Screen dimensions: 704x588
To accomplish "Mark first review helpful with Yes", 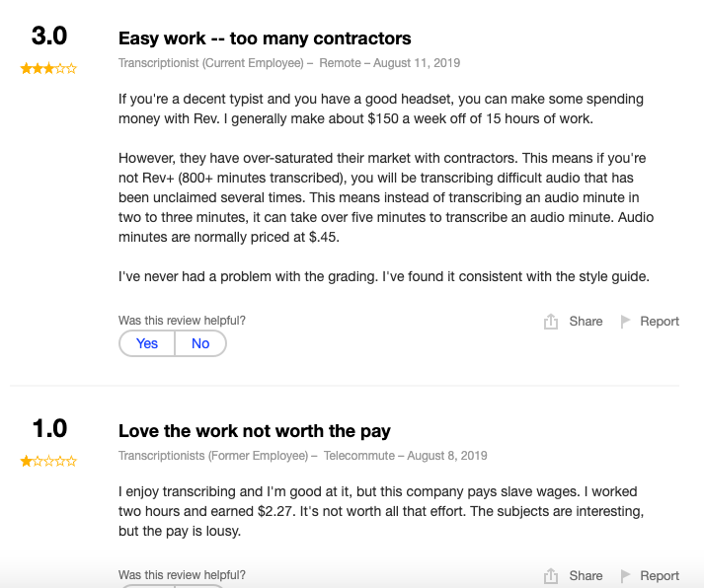I will point(147,343).
